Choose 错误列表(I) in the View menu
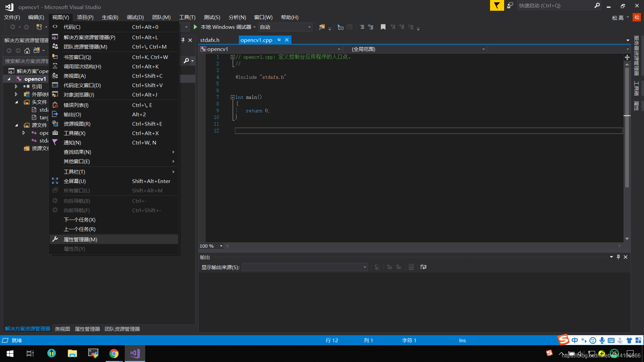The width and height of the screenshot is (644, 362). pyautogui.click(x=114, y=105)
